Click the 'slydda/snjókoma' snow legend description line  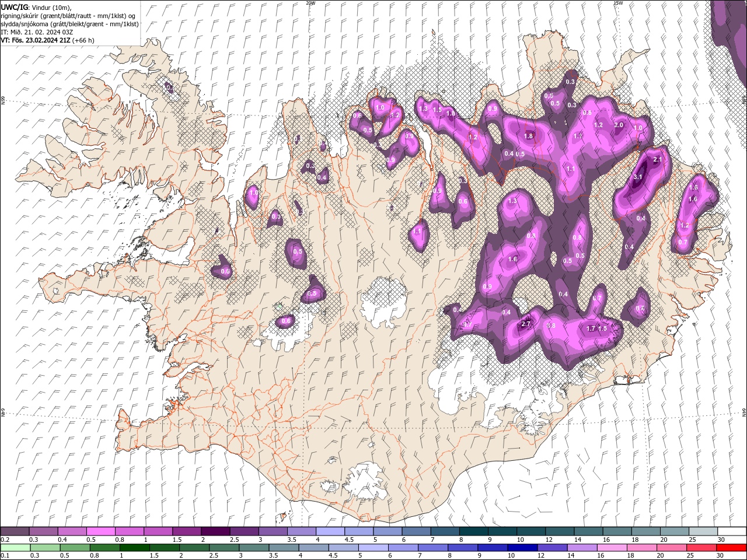[x=69, y=23]
